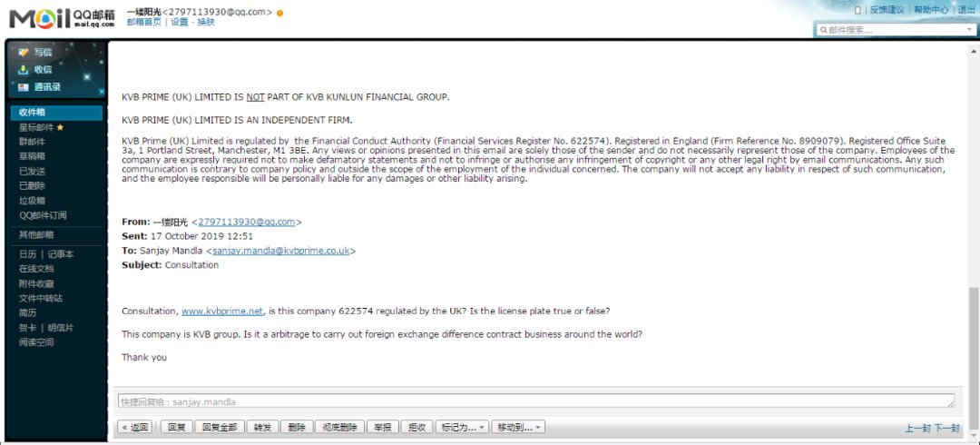980x445 pixels.
Task: Click the orange warning icon next to email address
Action: coord(279,13)
